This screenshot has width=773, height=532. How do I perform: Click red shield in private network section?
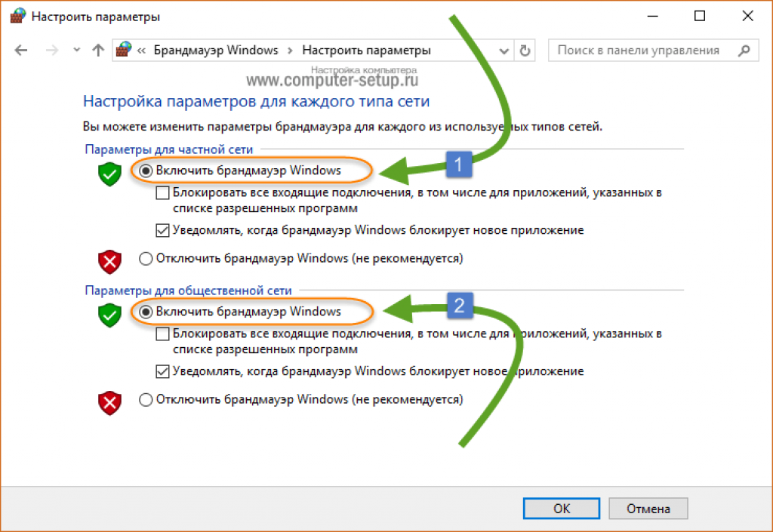[109, 262]
